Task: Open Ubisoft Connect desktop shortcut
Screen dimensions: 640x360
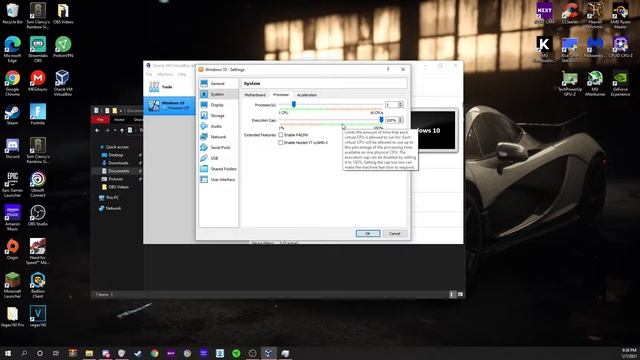Action: coord(38,184)
